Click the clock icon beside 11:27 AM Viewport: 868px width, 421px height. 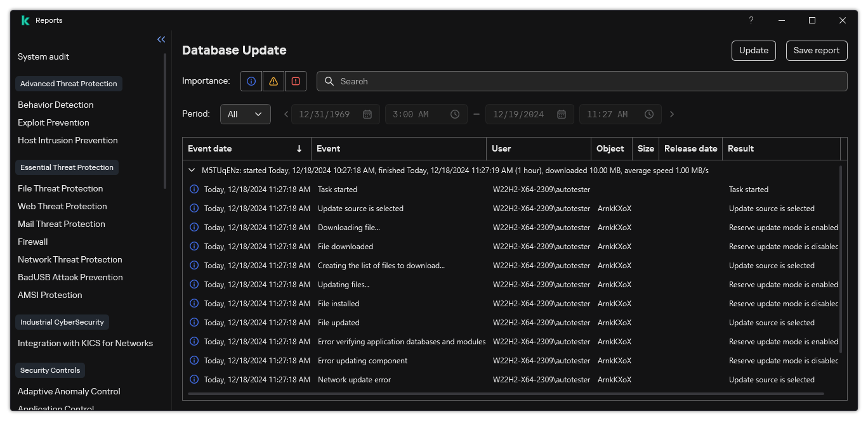pyautogui.click(x=648, y=114)
